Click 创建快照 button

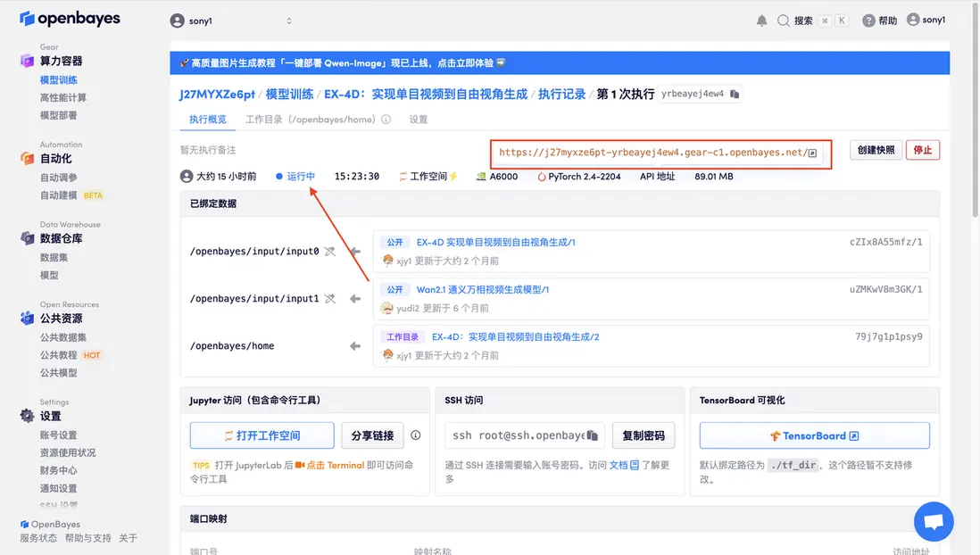[x=876, y=150]
